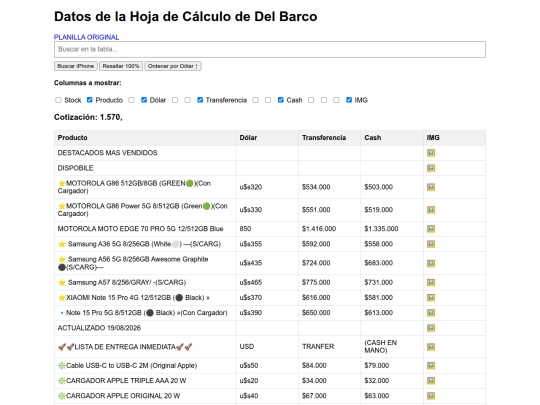This screenshot has width=540, height=405.
Task: Open image icon for MOTOROLA G86 Power 5G
Action: point(431,210)
